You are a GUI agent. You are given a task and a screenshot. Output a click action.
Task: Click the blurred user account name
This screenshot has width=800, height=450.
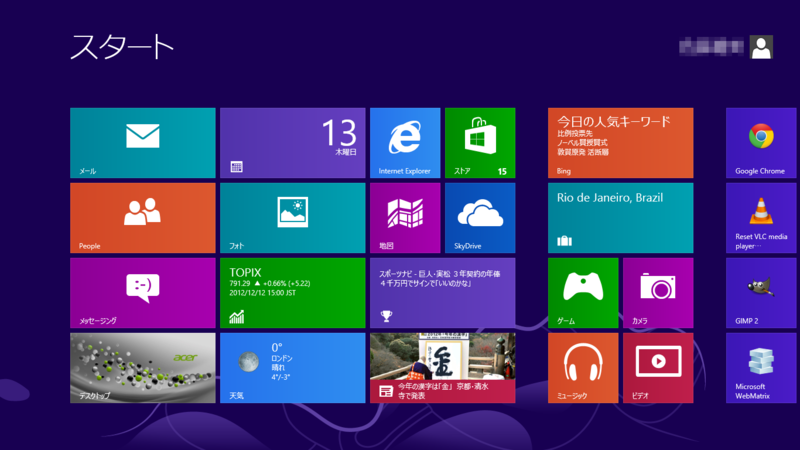(x=711, y=47)
